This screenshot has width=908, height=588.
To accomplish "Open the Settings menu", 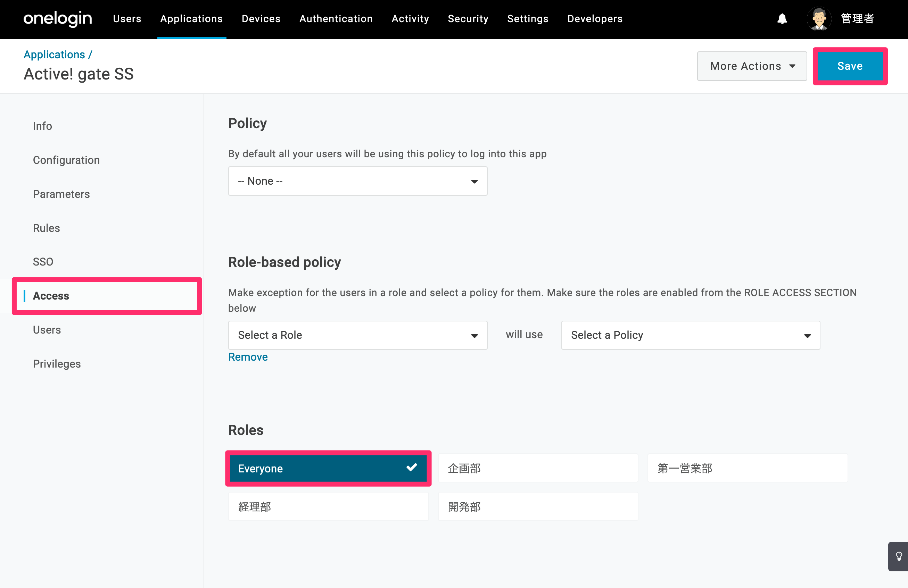I will pos(528,19).
